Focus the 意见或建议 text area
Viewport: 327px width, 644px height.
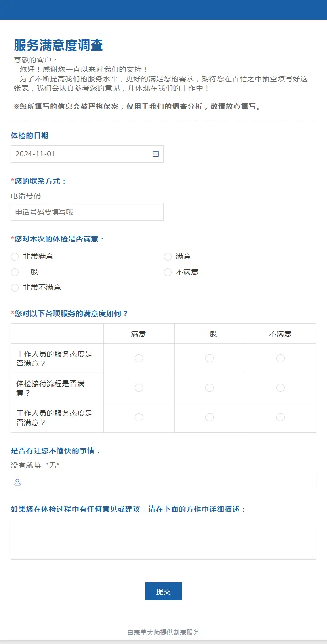pos(163,539)
